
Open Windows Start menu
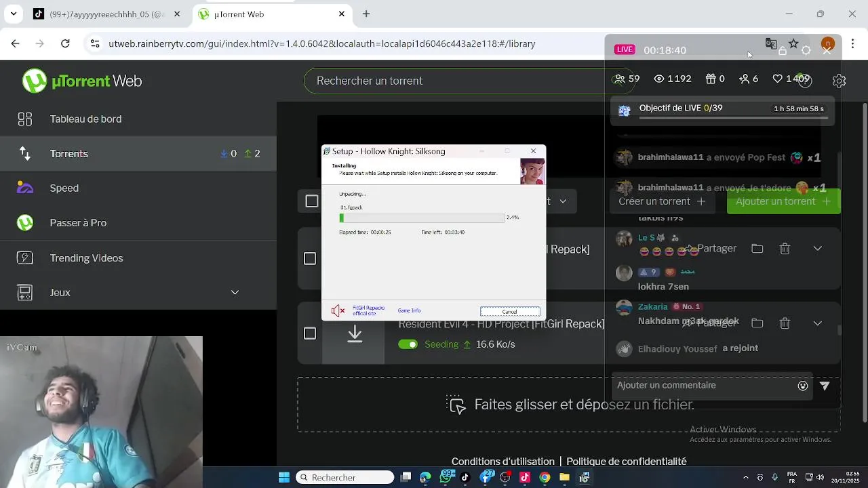tap(284, 477)
